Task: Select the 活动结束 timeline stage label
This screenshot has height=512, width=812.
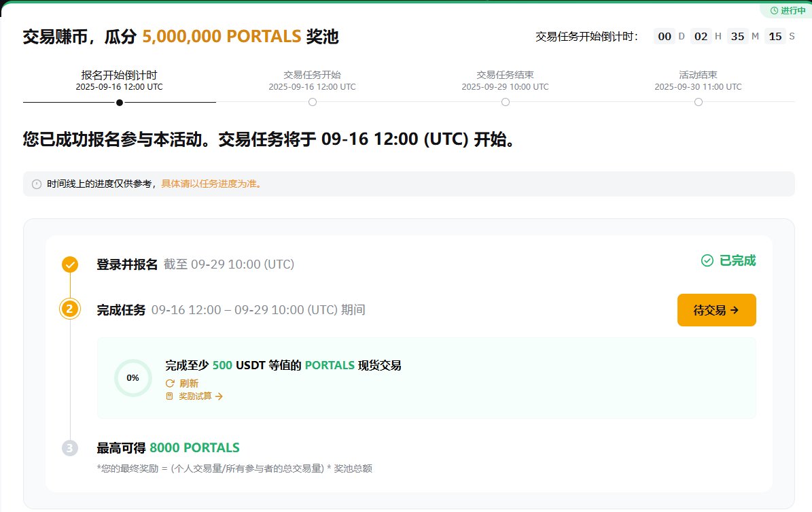Action: click(698, 75)
